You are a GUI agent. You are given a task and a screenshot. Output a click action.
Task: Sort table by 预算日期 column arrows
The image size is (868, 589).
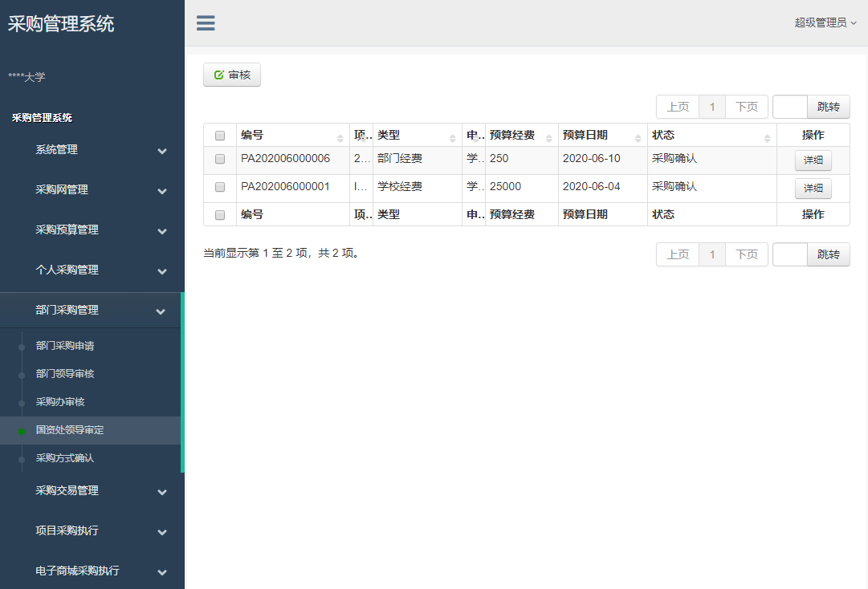tap(638, 138)
